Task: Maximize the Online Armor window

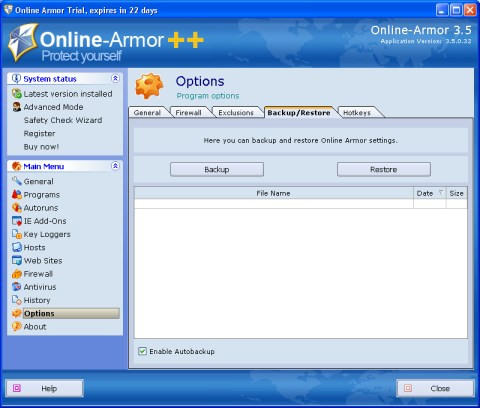Action: pos(456,10)
